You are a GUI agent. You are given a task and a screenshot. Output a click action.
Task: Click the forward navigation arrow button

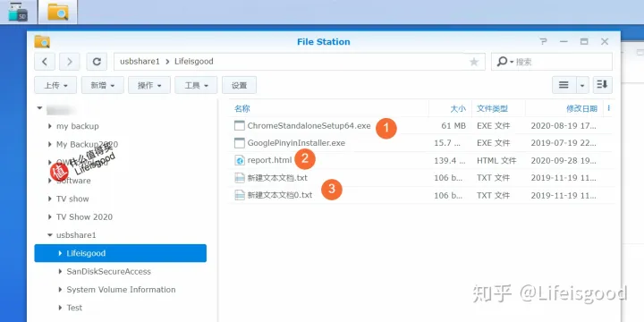(70, 62)
